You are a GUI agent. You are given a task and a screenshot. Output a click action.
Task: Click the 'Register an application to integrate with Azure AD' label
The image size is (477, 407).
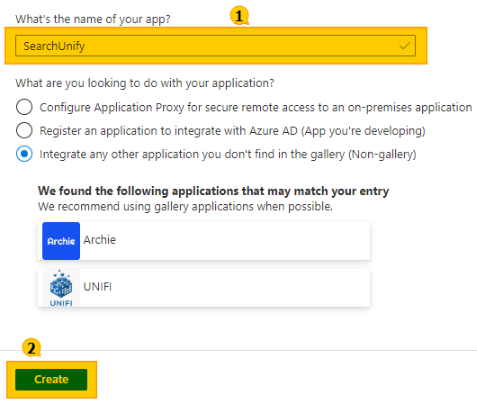pos(232,131)
